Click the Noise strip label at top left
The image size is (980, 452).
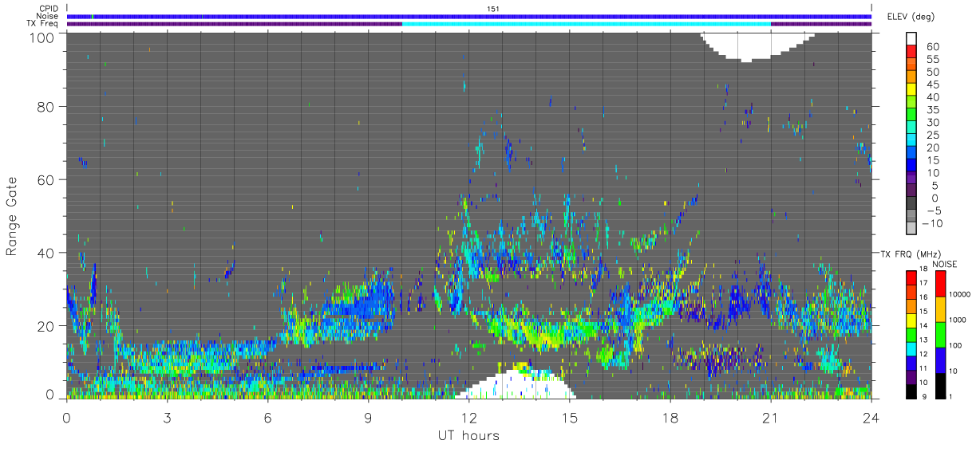[x=48, y=16]
